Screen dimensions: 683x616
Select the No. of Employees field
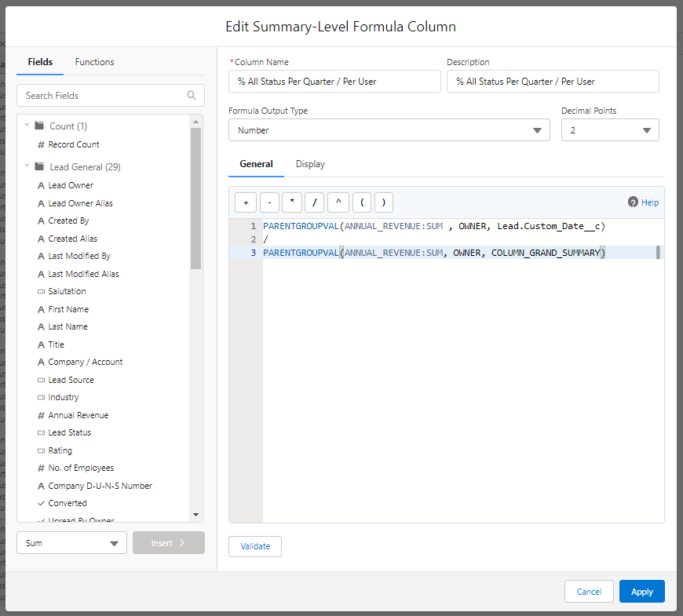(81, 468)
